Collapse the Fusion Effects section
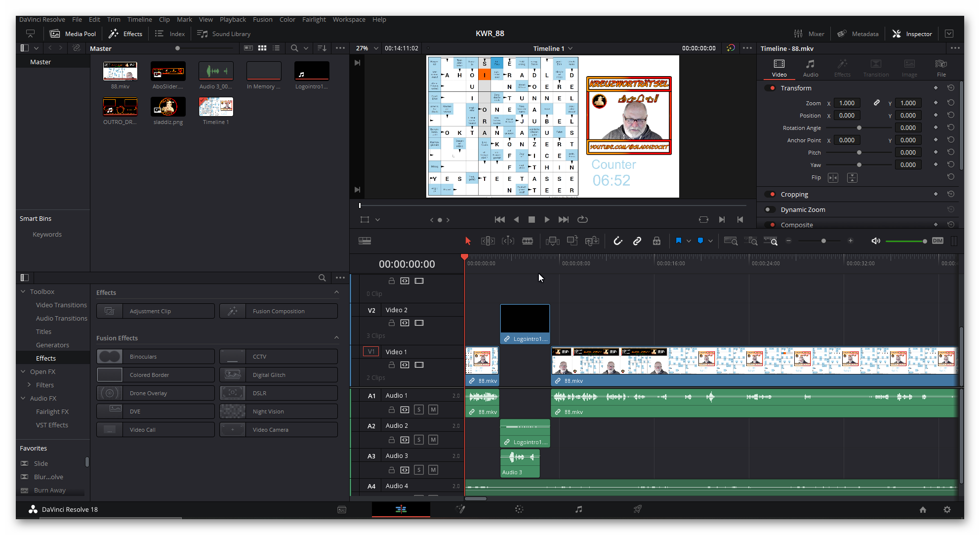The height and width of the screenshot is (535, 980). 336,338
